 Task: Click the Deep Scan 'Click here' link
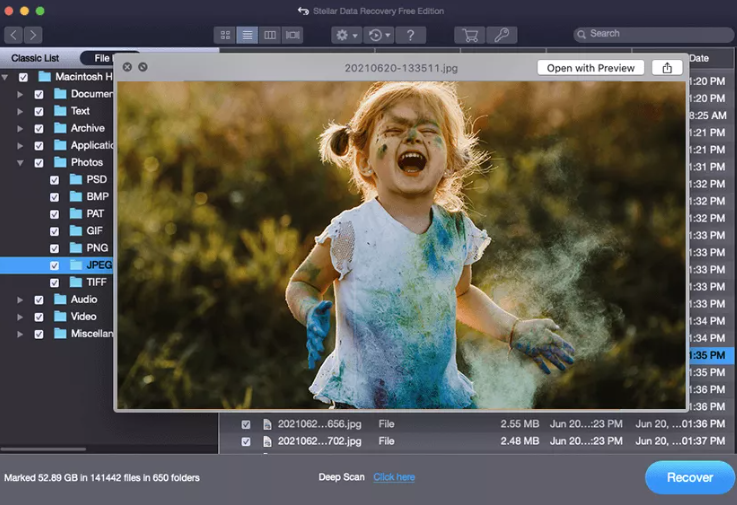click(x=394, y=478)
